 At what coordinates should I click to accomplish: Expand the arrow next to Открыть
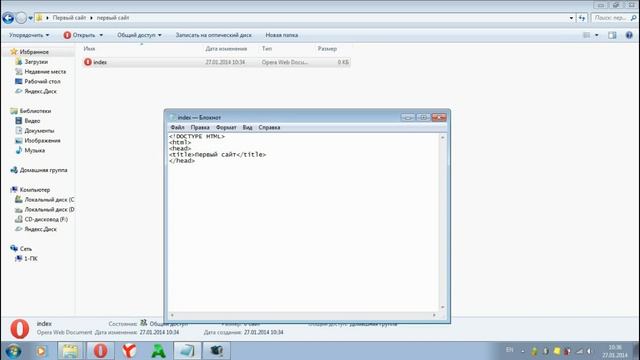(101, 35)
